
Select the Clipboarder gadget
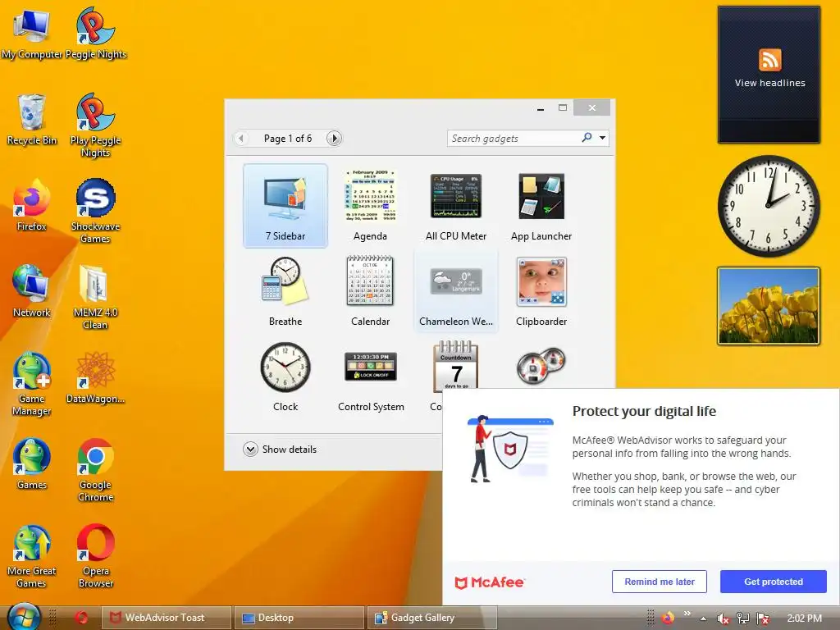(541, 291)
